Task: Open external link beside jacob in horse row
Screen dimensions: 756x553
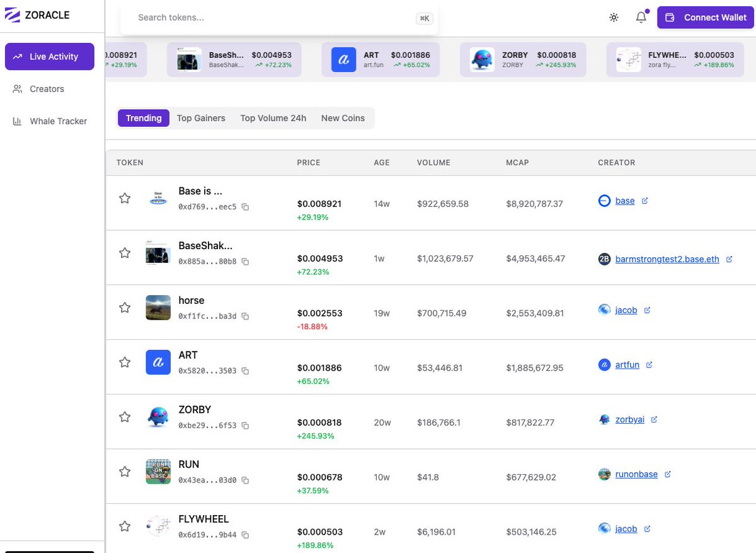Action: 647,310
